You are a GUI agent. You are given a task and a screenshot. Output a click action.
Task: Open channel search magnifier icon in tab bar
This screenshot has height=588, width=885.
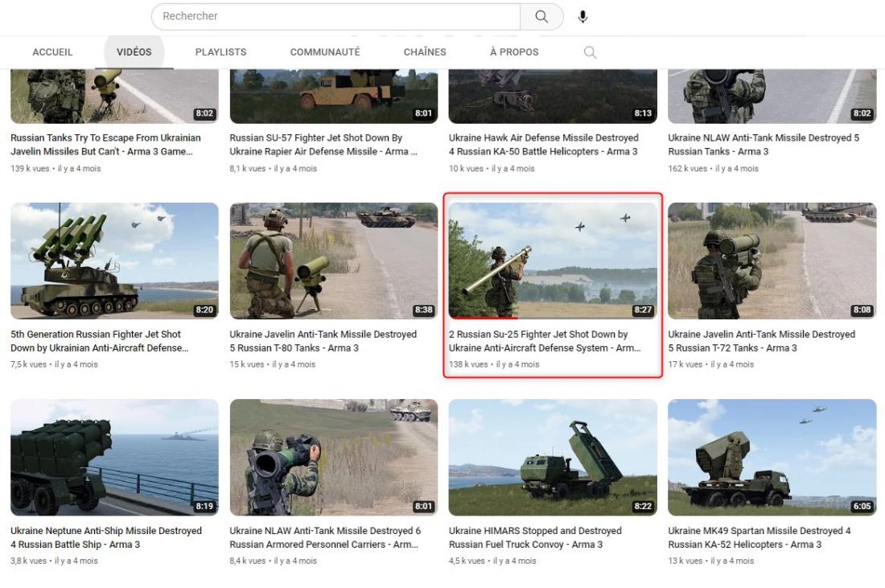[x=590, y=52]
